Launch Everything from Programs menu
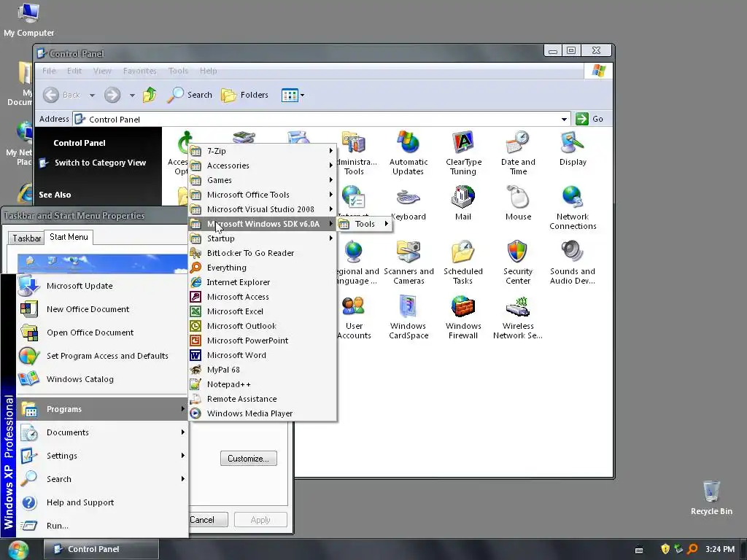This screenshot has height=560, width=747. point(263,268)
